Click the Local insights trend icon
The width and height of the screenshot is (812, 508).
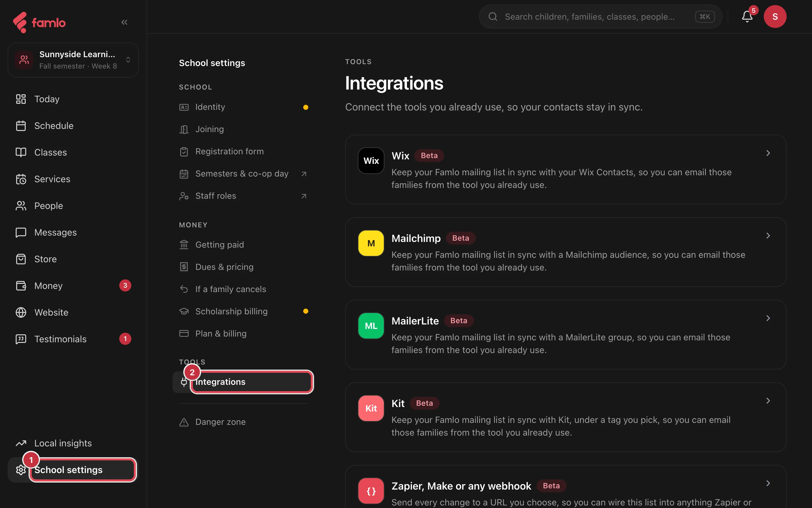[21, 443]
